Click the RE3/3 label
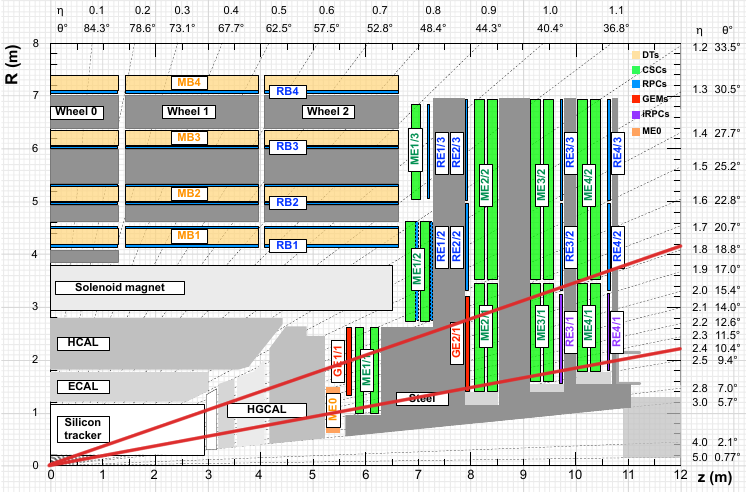This screenshot has height=492, width=746. [570, 153]
